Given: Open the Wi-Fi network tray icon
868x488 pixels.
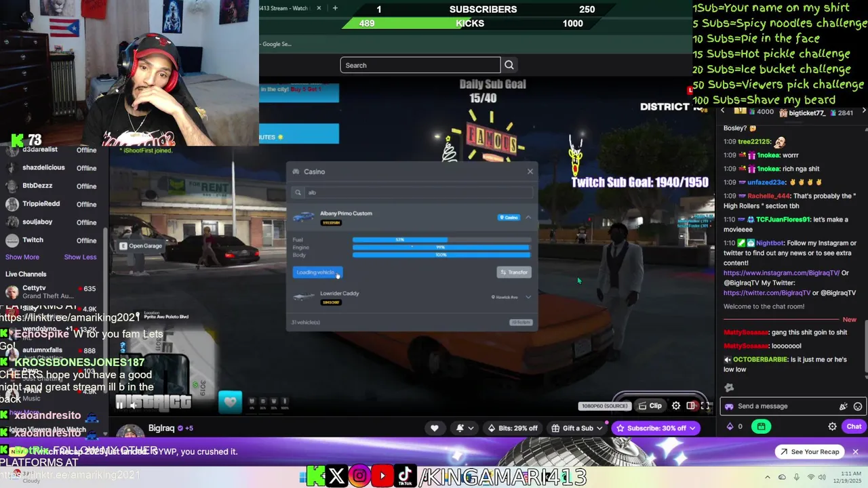Looking at the screenshot, I should pos(810,477).
